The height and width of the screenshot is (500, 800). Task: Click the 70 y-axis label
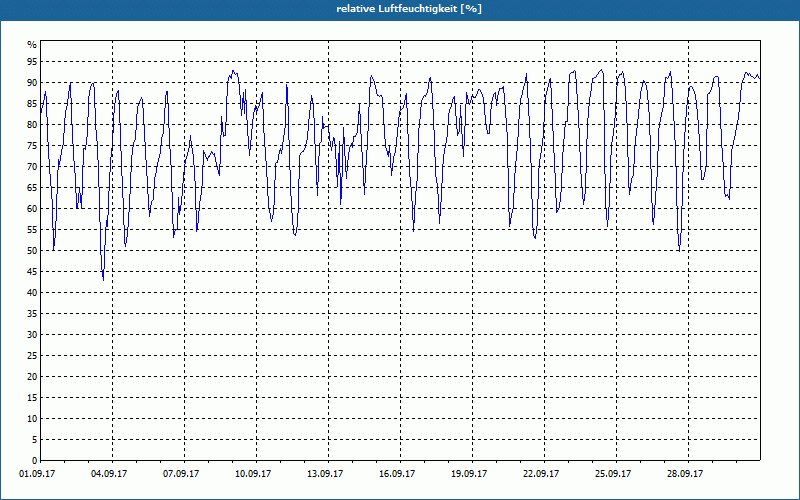click(x=32, y=166)
